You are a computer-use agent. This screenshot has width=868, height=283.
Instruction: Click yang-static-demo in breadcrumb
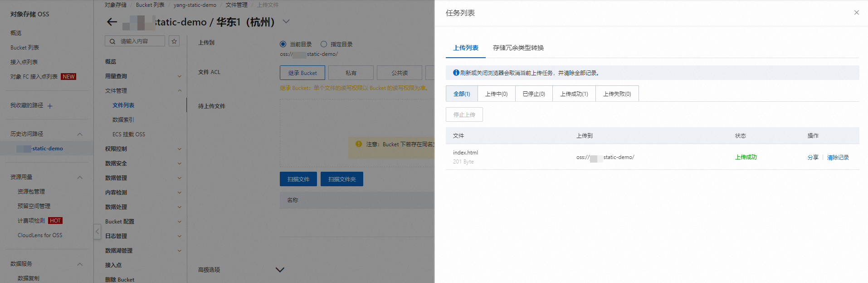click(x=195, y=5)
